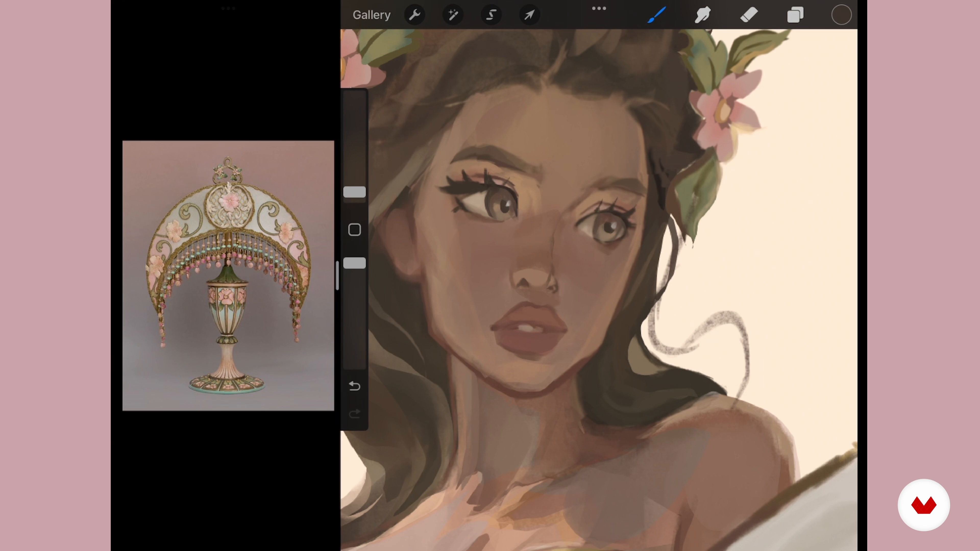Screen dimensions: 980x551
Task: Undo the last stroke
Action: (354, 386)
